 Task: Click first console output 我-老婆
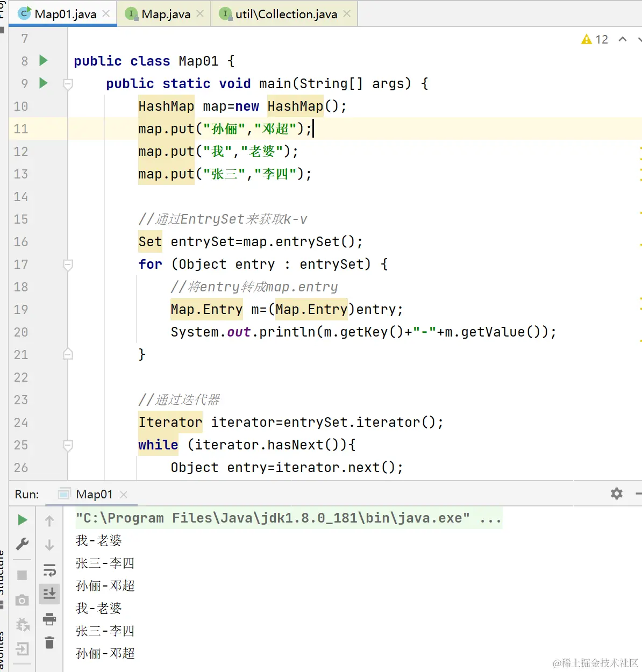click(x=99, y=541)
